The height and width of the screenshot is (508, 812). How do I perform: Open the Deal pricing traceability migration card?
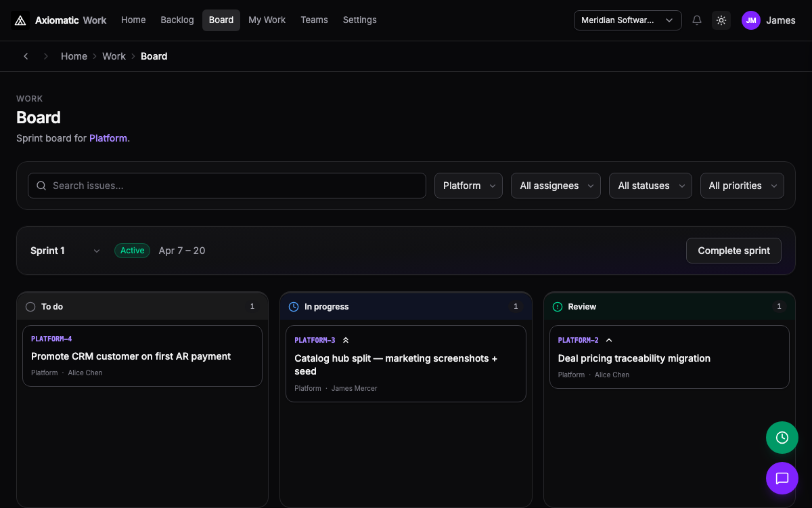click(669, 357)
